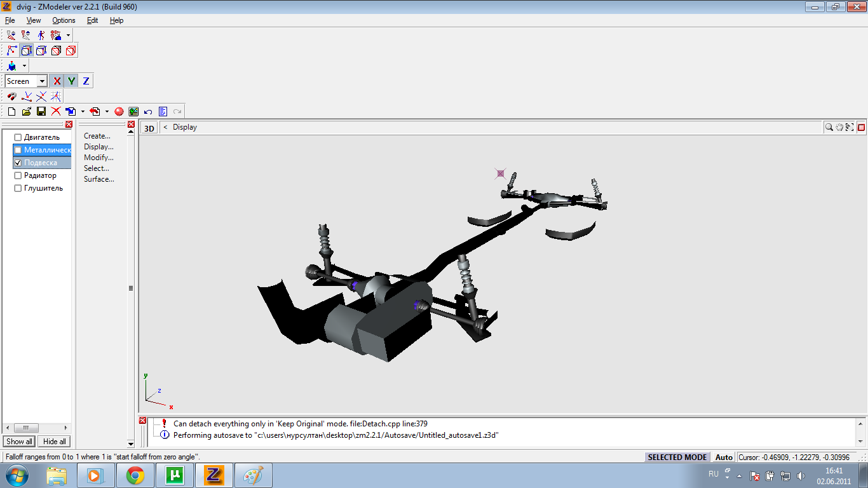Open the Display... command group

(98, 147)
